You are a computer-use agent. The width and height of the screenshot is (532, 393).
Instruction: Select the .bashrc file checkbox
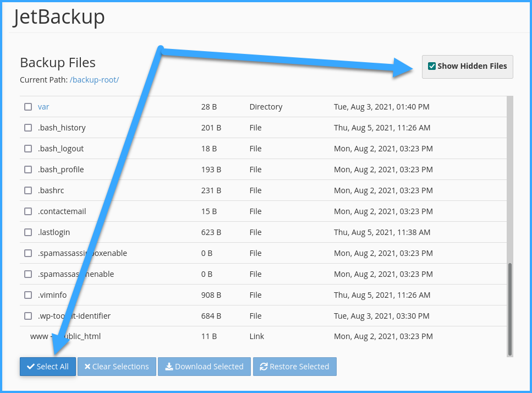(28, 190)
